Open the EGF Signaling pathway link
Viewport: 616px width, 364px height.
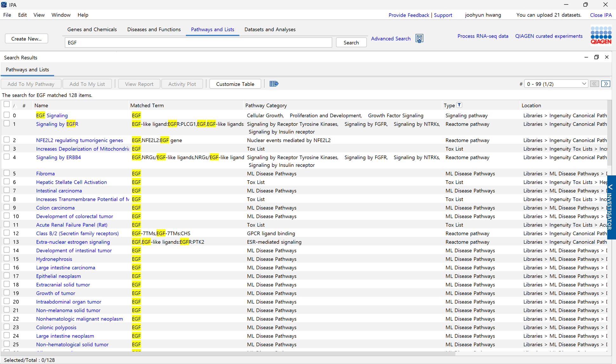coord(52,116)
